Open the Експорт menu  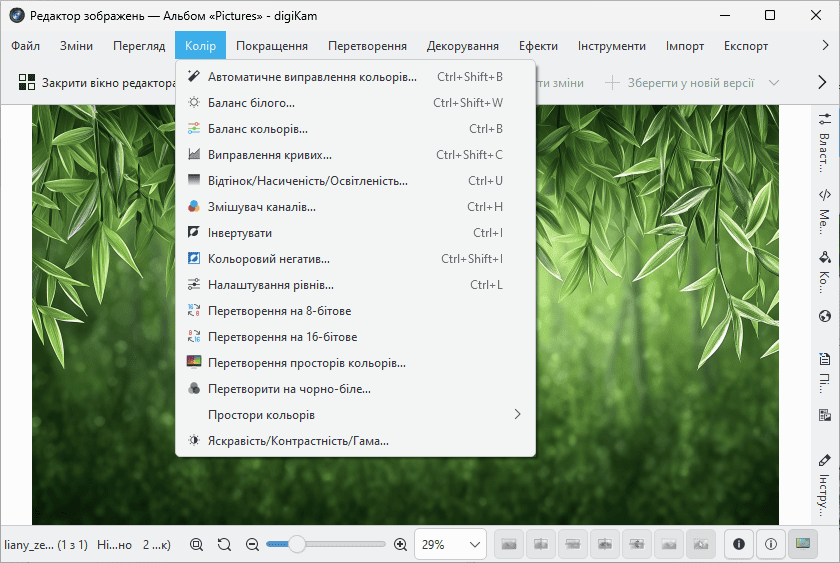click(x=746, y=46)
